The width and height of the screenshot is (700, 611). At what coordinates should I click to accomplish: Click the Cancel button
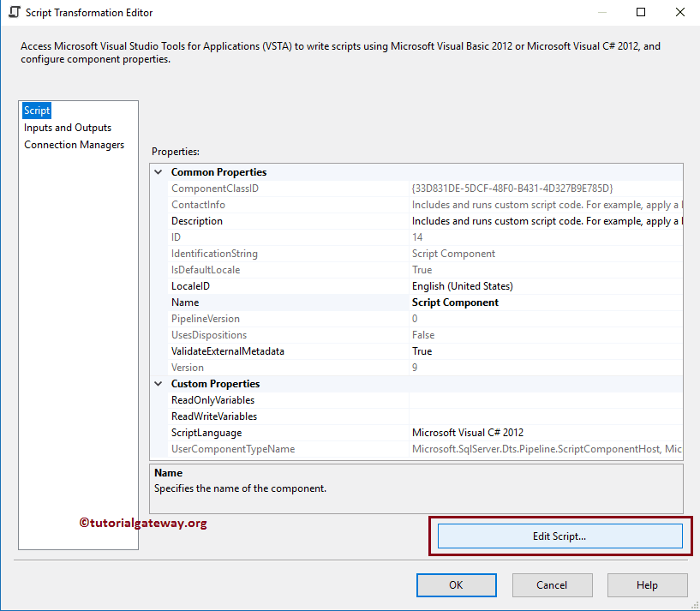(x=553, y=585)
